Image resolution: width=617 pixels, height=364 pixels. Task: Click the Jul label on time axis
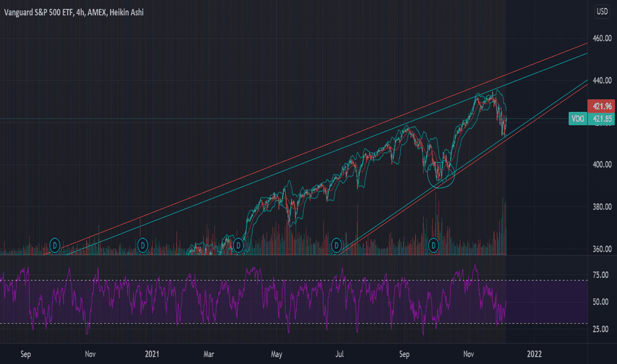coord(339,354)
